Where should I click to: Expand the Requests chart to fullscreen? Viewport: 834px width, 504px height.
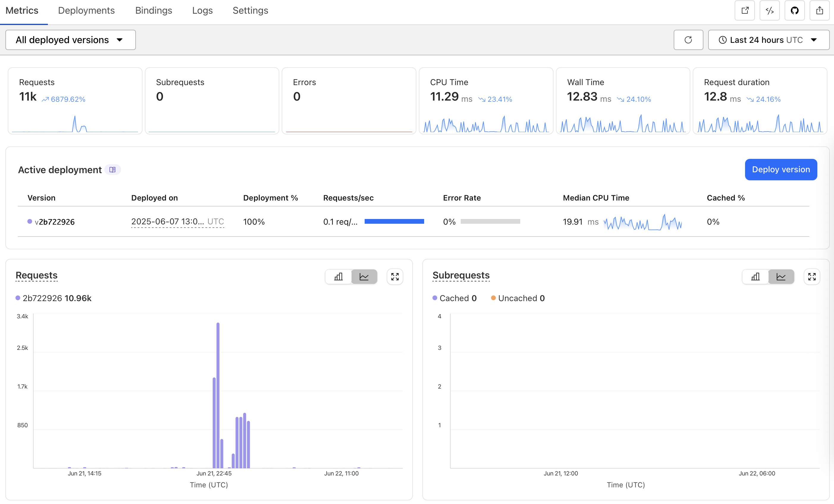tap(395, 276)
